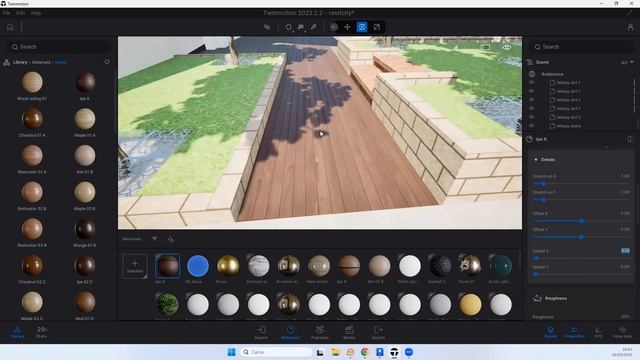
Task: Click the highlighted Speed X value field
Action: click(625, 251)
